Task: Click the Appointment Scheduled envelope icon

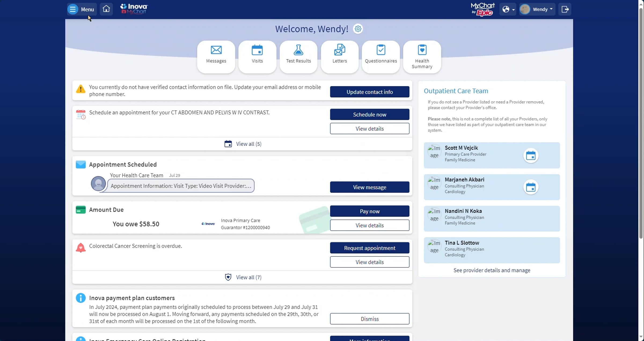Action: (80, 164)
